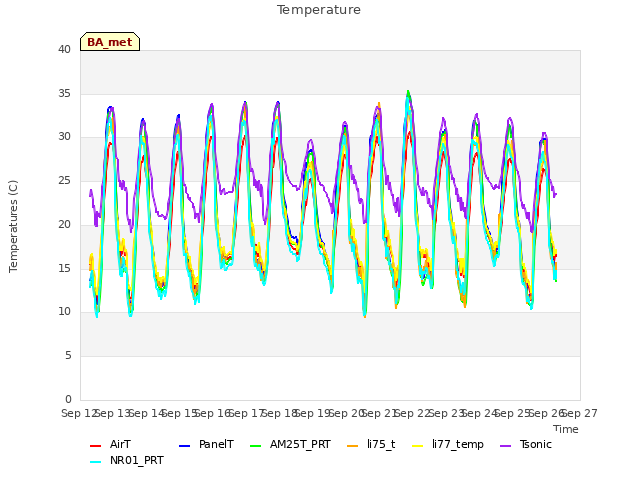Click the green AM25T_PRT legend color marker
This screenshot has width=640, height=480.
255,446
